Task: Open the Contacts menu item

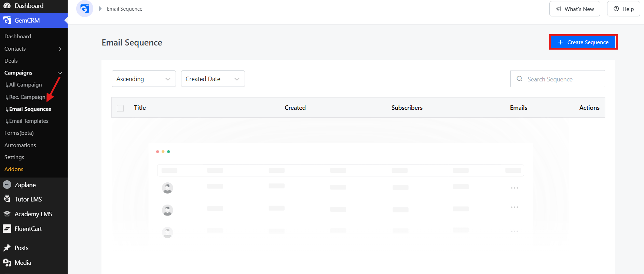Action: [15, 49]
